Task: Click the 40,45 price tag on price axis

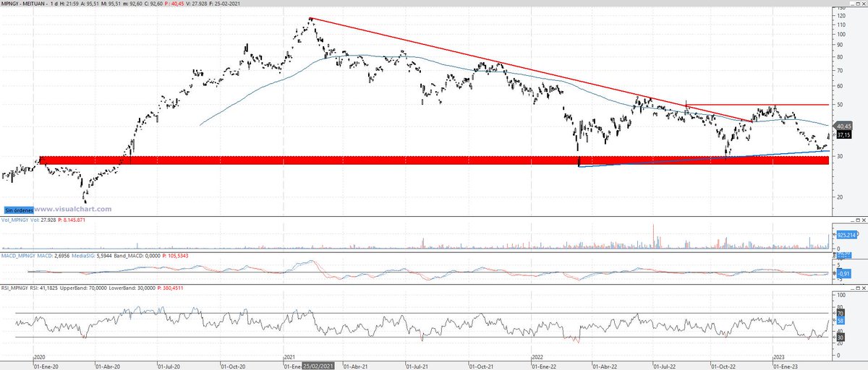Action: point(843,126)
